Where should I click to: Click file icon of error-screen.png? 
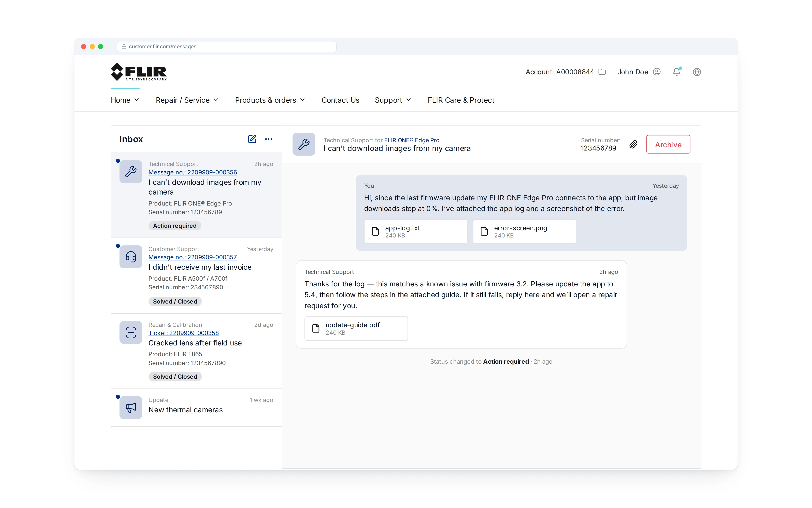484,232
